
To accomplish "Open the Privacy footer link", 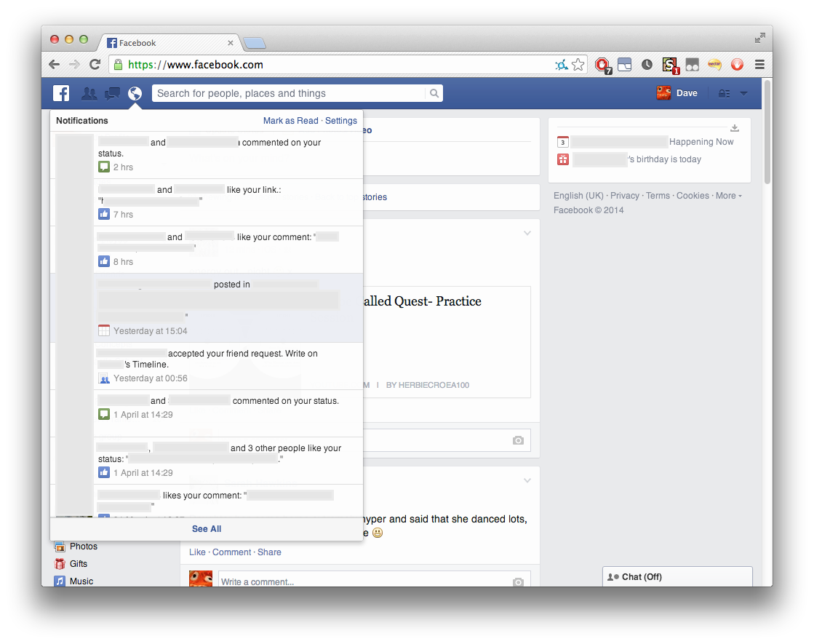I will [x=625, y=196].
